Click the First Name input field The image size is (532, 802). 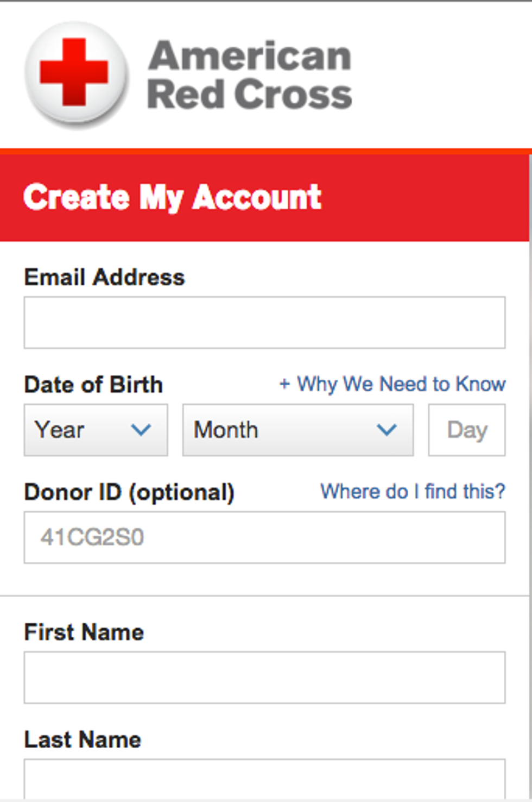pos(264,678)
